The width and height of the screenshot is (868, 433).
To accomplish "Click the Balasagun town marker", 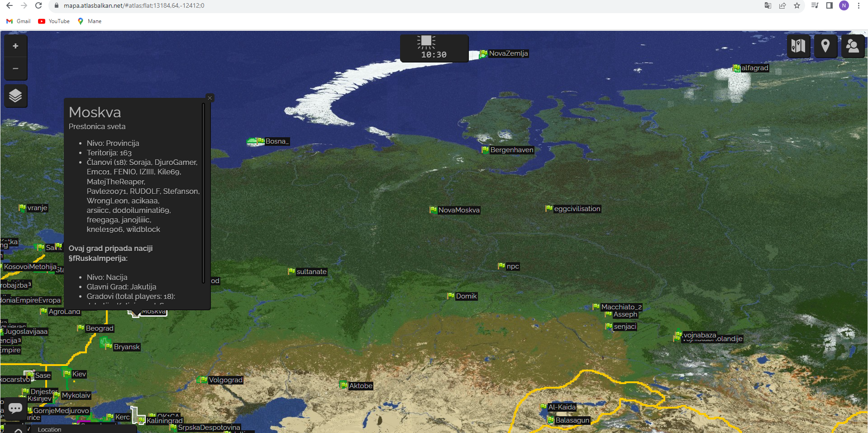I will coord(550,420).
